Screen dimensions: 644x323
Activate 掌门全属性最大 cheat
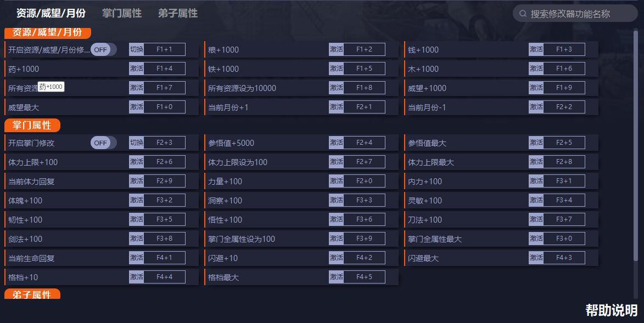(536, 239)
